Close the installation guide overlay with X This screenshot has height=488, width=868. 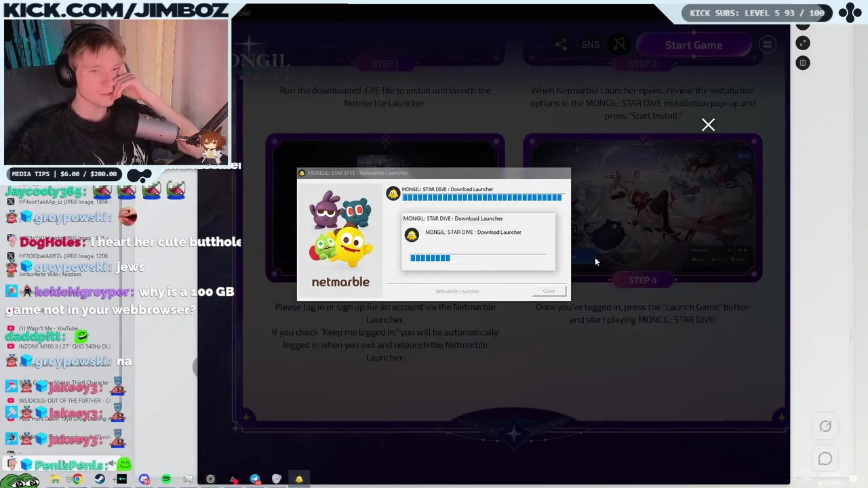(708, 125)
